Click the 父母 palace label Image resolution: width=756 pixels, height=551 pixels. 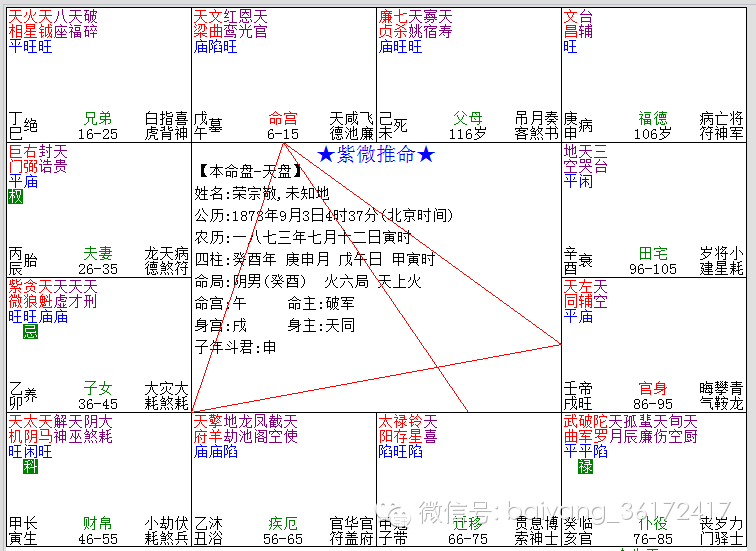(468, 118)
